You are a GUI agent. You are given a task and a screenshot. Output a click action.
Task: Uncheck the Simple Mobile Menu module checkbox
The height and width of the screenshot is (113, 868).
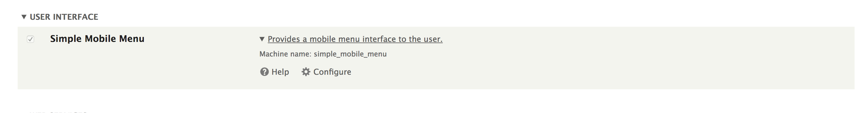point(30,39)
